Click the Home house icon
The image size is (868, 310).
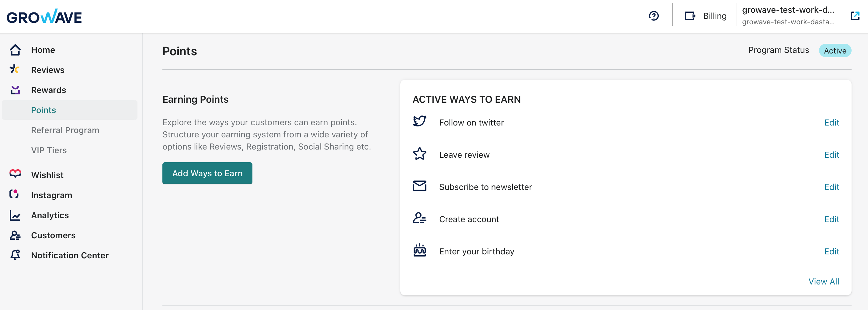click(x=15, y=50)
